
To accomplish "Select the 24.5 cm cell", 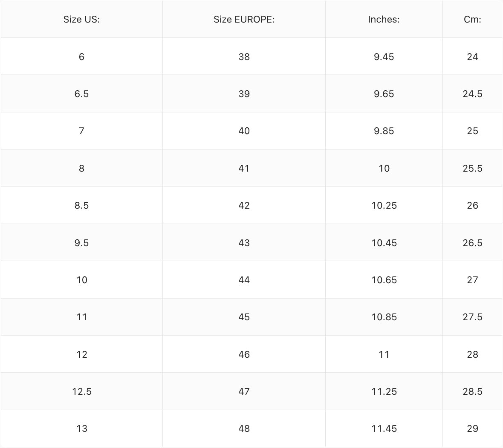I will tap(472, 94).
